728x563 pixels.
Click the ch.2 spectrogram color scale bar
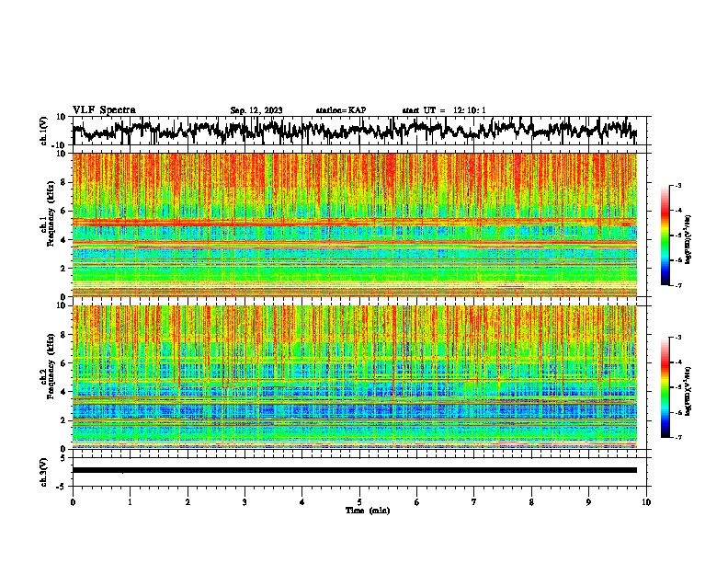coord(665,387)
